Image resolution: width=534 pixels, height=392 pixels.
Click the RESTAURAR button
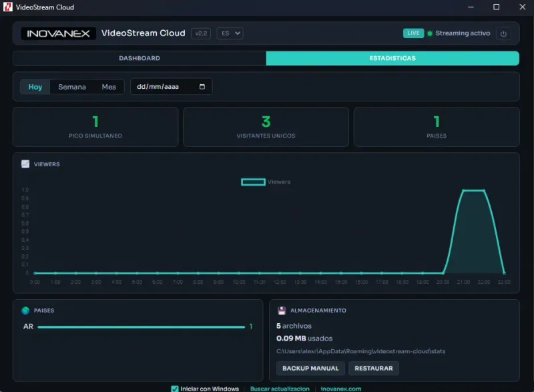point(374,368)
